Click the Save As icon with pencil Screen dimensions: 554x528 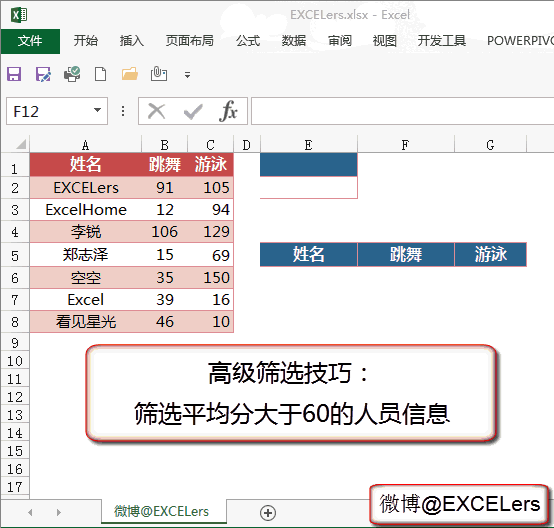pos(43,74)
